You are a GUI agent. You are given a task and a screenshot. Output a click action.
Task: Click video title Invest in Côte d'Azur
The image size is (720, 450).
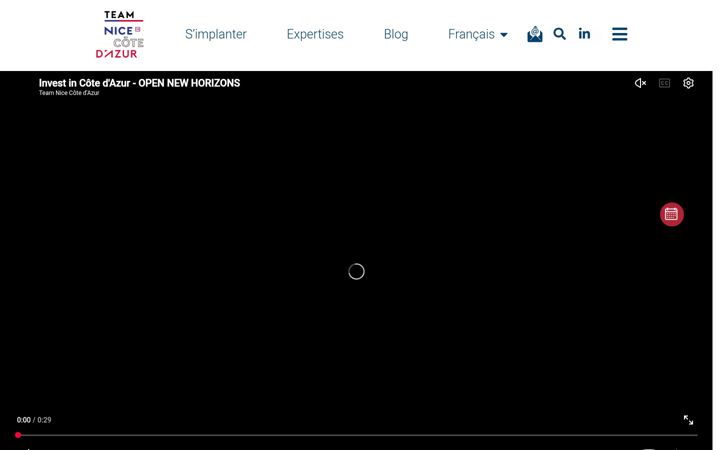(x=139, y=83)
